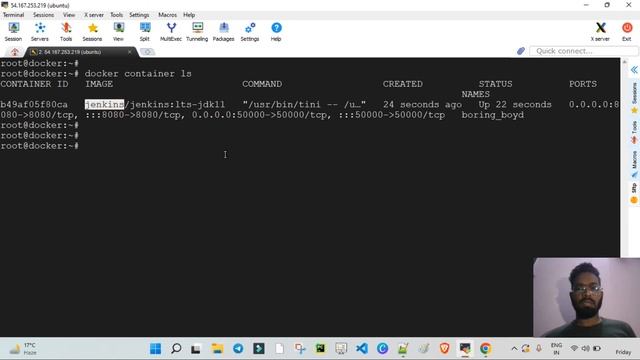
Task: Open the Macros menu
Action: coord(167,15)
